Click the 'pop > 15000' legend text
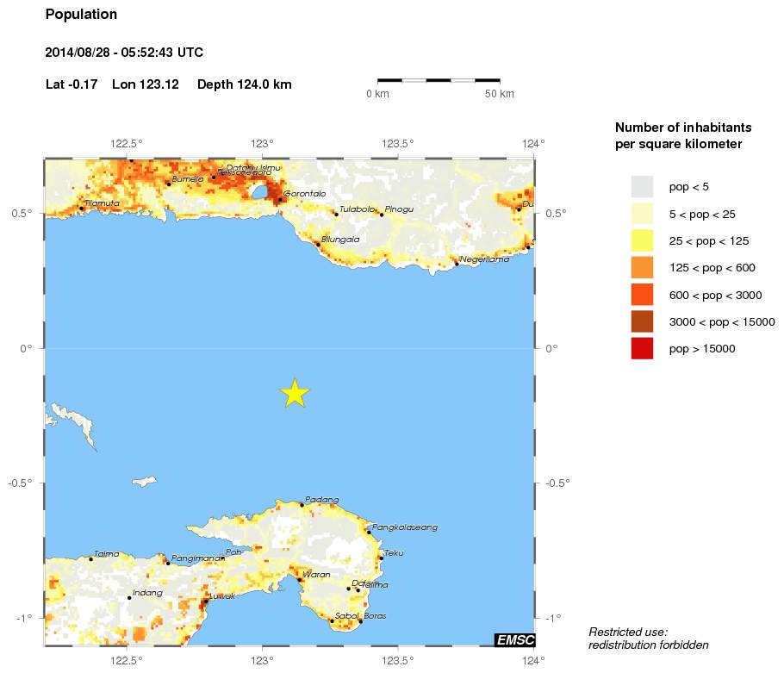This screenshot has width=784, height=673. click(702, 349)
